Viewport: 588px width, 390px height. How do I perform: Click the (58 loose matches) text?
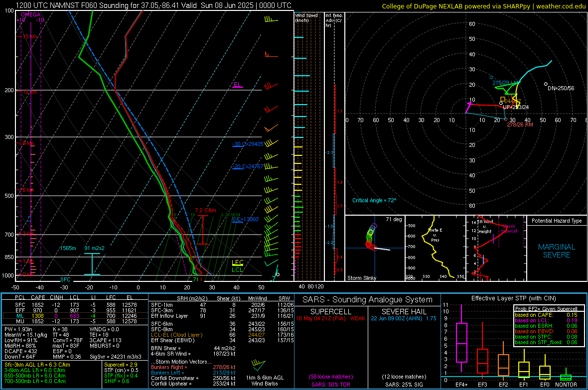click(x=331, y=377)
